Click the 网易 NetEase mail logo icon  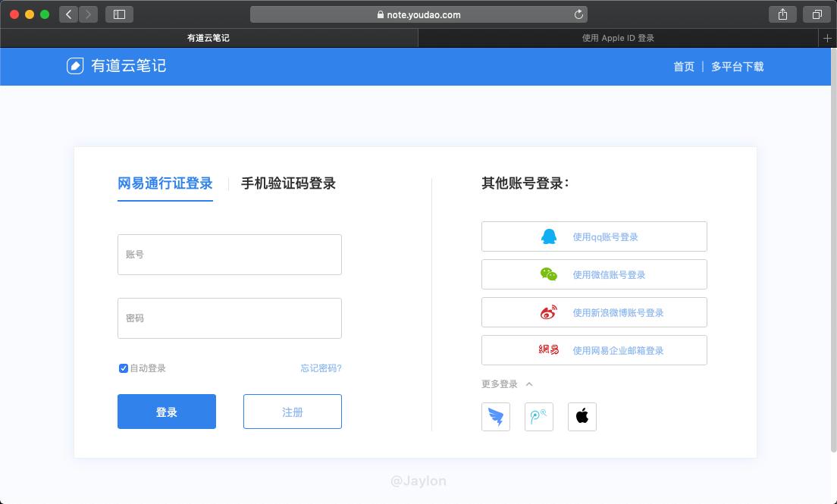(x=548, y=350)
